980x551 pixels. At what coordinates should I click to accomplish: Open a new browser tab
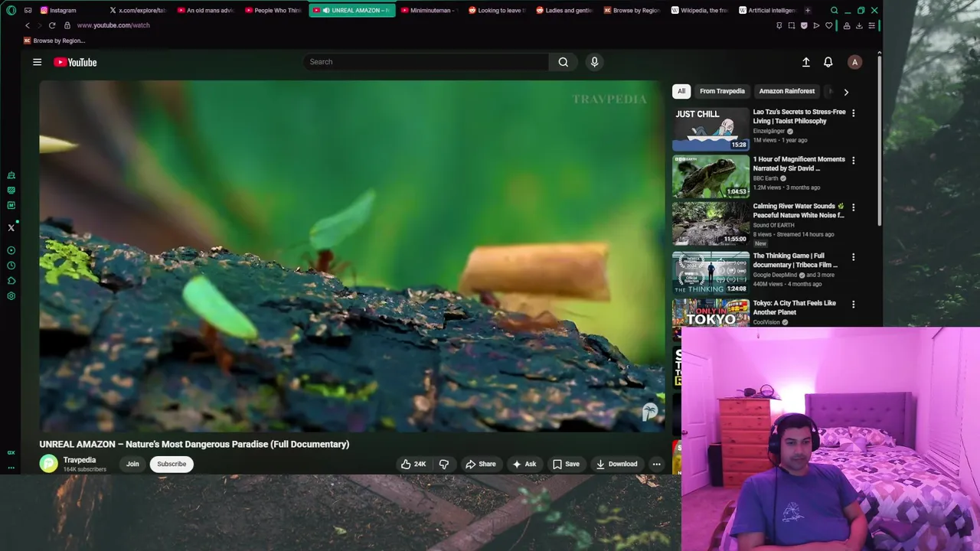click(x=808, y=10)
